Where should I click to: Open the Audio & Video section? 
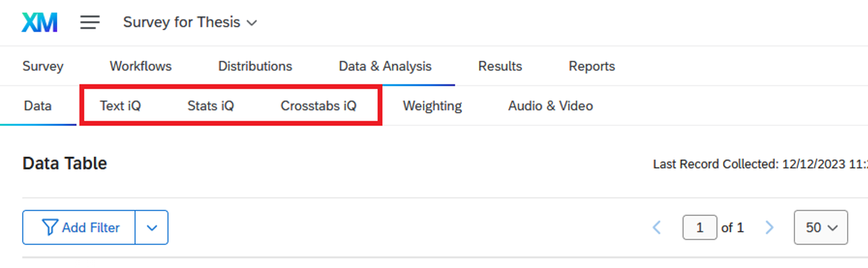(x=550, y=106)
